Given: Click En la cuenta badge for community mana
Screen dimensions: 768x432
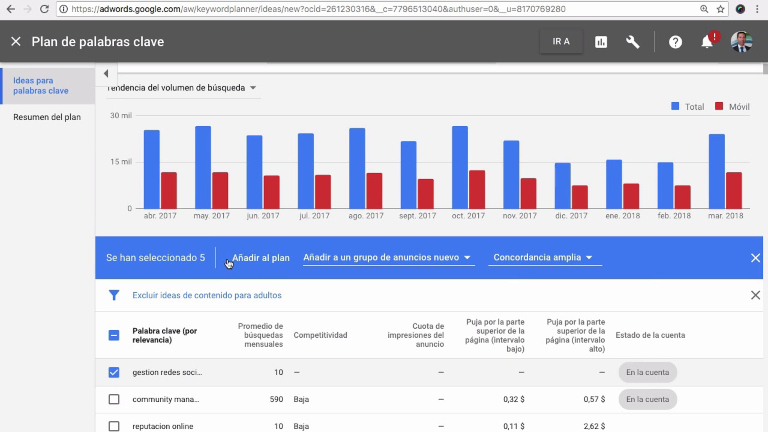Looking at the screenshot, I should point(648,399).
